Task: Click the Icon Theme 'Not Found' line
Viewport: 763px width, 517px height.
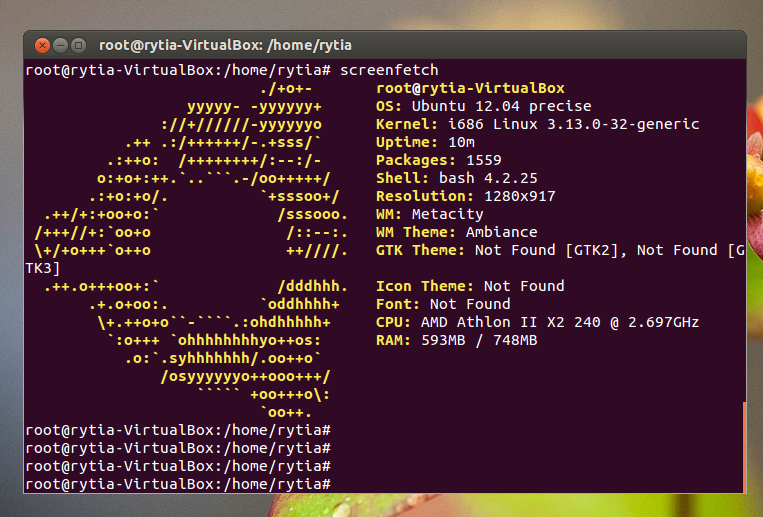Action: point(470,286)
